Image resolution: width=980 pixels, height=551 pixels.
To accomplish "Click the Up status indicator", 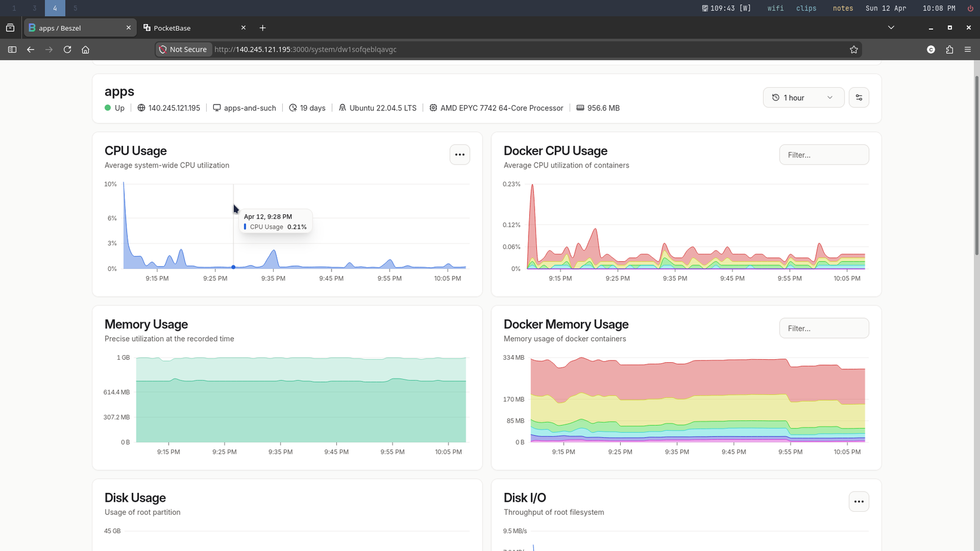I will (115, 108).
